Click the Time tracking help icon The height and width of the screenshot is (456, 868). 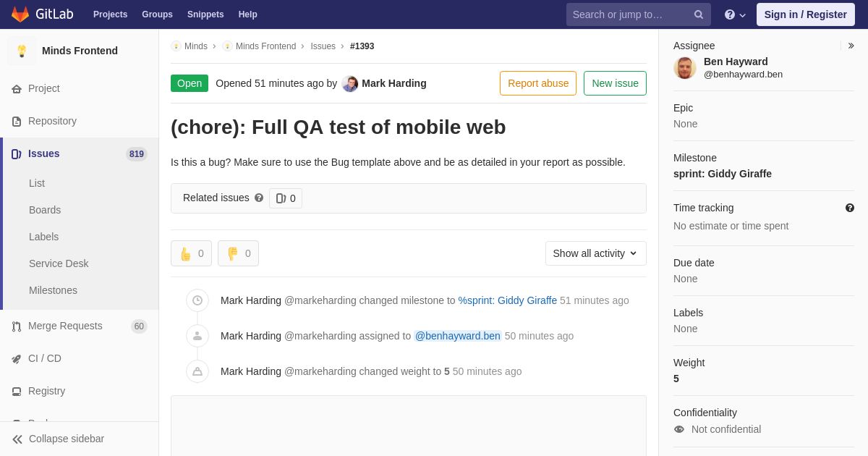click(850, 208)
